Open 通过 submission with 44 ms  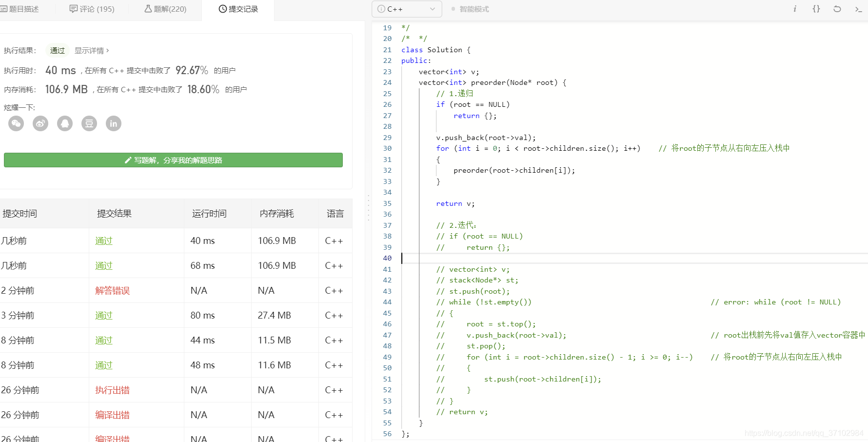[x=104, y=340]
